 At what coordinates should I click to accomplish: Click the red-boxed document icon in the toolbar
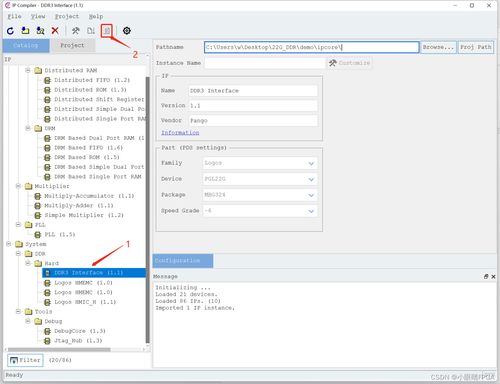[x=107, y=31]
